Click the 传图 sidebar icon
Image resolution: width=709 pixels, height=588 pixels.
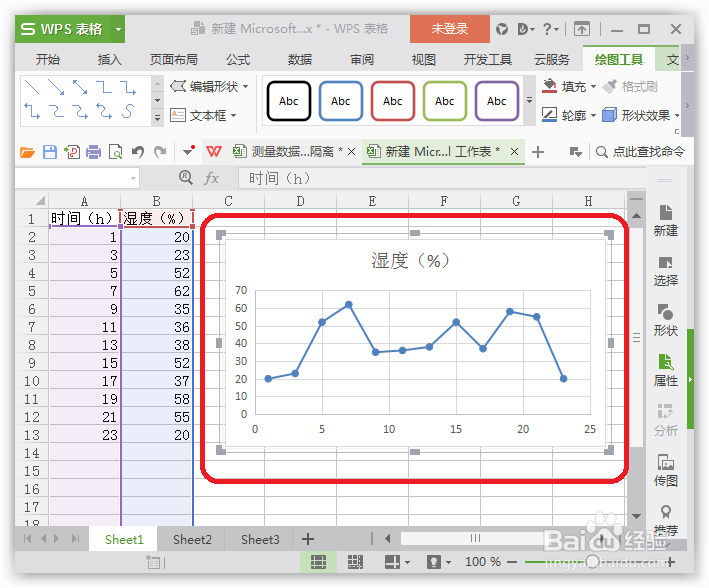click(x=666, y=470)
